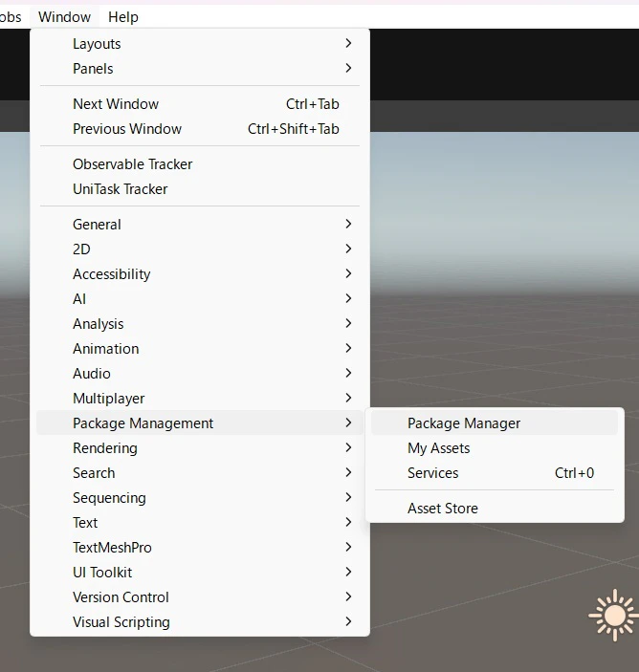Viewport: 639px width, 672px height.
Task: Expand the Sequencing submenu
Action: (x=200, y=498)
